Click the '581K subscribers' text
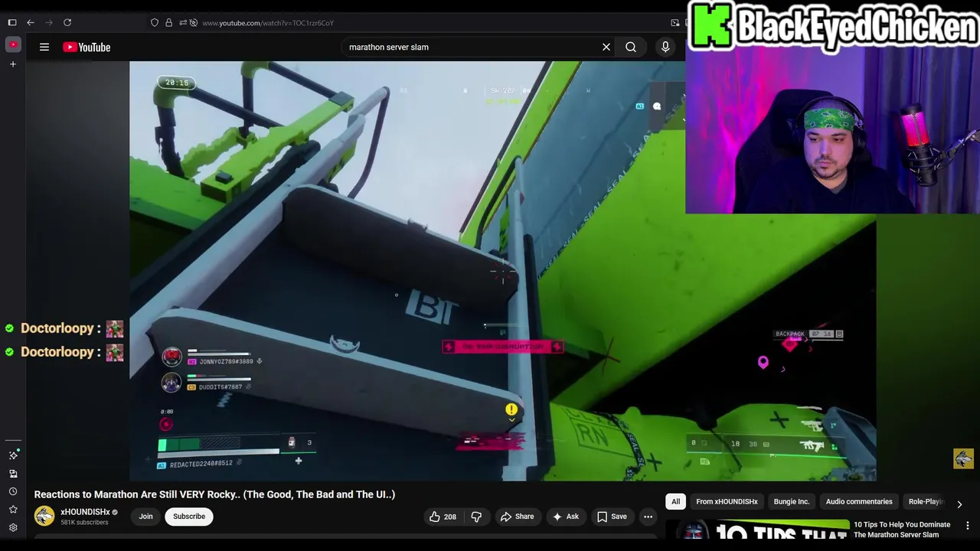Image resolution: width=980 pixels, height=551 pixels. click(84, 523)
